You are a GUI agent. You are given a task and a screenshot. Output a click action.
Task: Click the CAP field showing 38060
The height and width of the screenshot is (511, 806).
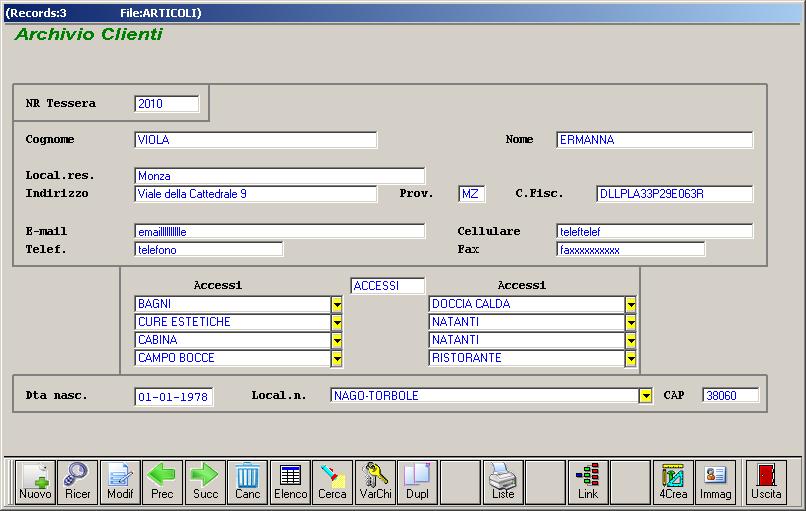[730, 396]
